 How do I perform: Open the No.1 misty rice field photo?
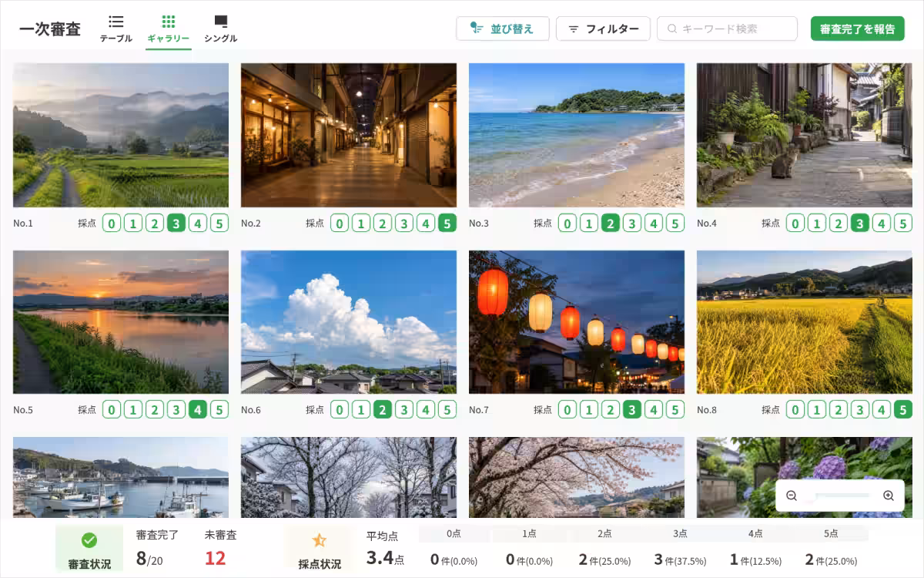tap(121, 135)
